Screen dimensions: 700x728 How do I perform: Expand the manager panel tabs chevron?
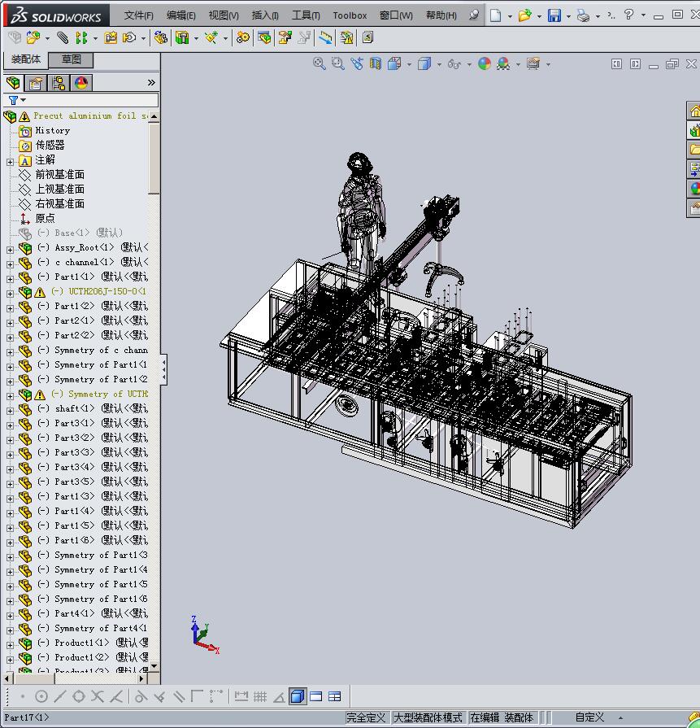click(151, 83)
